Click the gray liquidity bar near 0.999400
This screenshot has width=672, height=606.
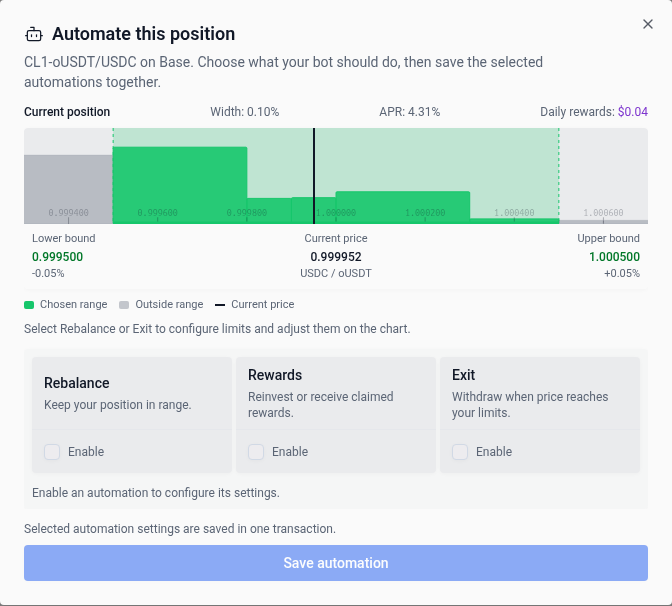click(x=68, y=189)
